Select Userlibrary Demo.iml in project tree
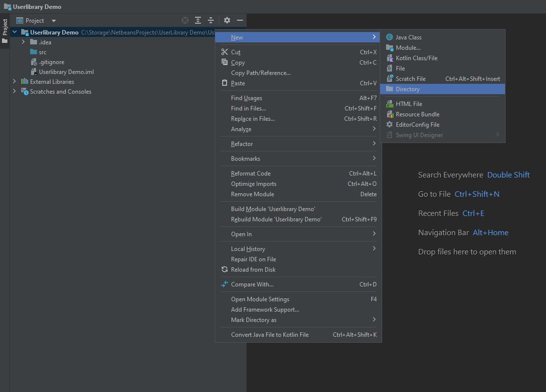The height and width of the screenshot is (392, 546). (x=66, y=72)
